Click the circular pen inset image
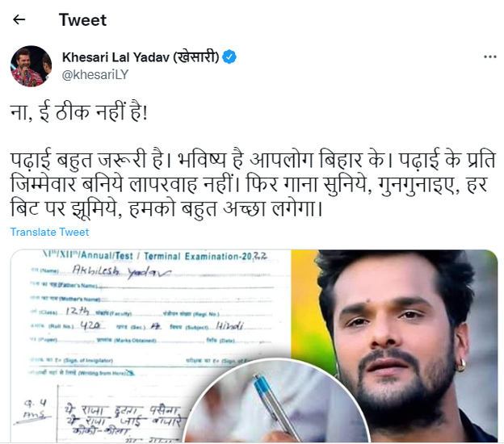 (x=276, y=401)
